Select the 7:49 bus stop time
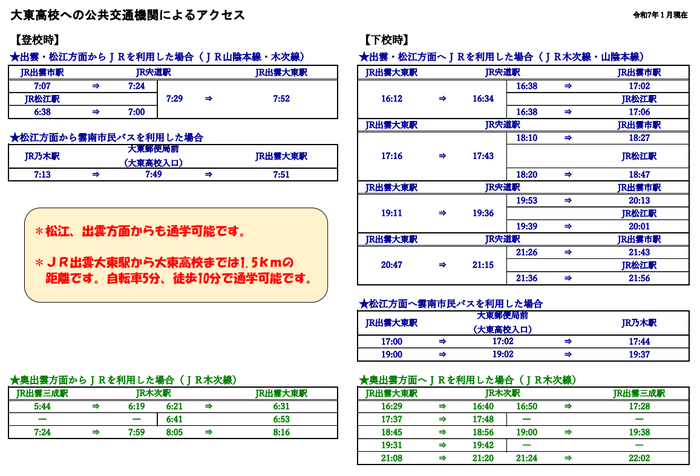The height and width of the screenshot is (476, 700). click(153, 175)
